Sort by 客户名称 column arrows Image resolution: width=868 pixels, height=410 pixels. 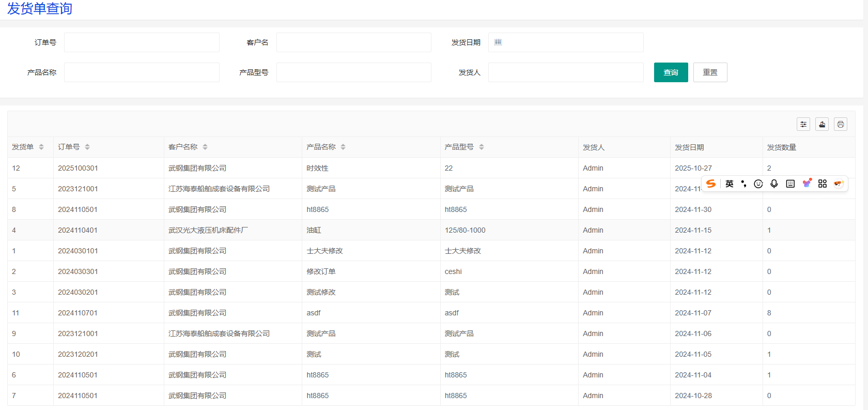205,147
